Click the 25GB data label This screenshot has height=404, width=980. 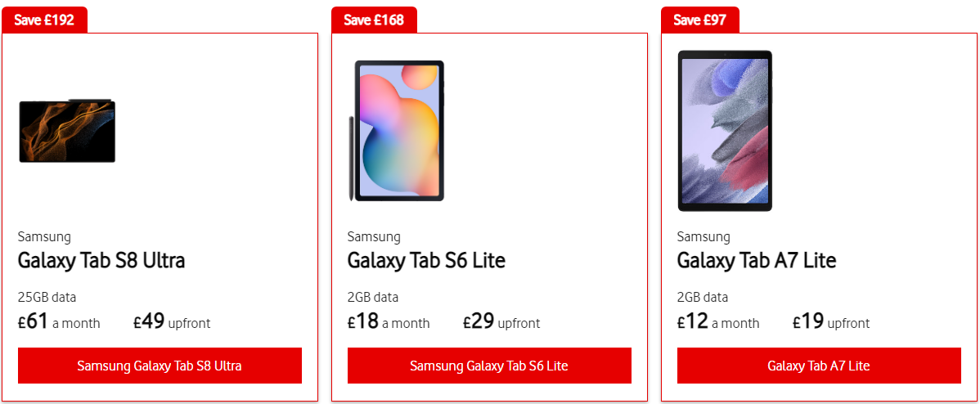click(47, 297)
